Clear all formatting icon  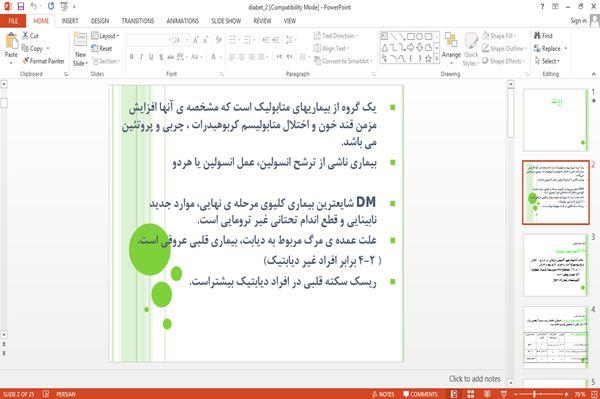pyautogui.click(x=218, y=40)
